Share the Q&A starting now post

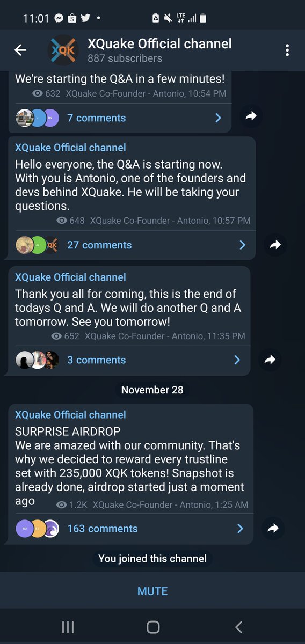click(x=275, y=245)
